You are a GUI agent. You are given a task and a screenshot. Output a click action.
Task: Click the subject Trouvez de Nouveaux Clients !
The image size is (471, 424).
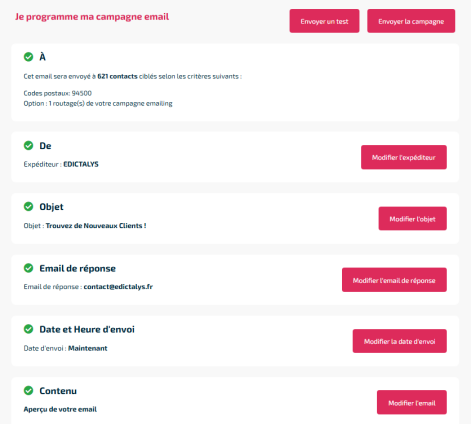click(x=96, y=226)
